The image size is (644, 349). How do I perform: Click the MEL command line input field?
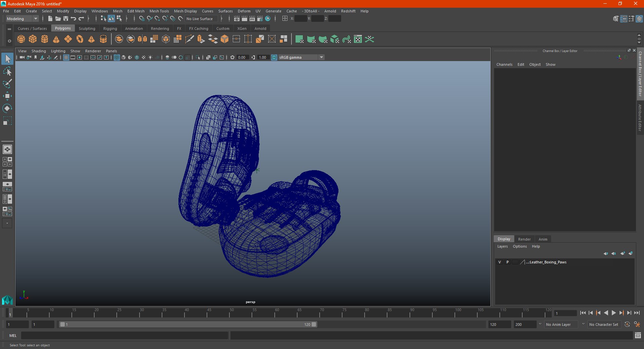coord(124,336)
